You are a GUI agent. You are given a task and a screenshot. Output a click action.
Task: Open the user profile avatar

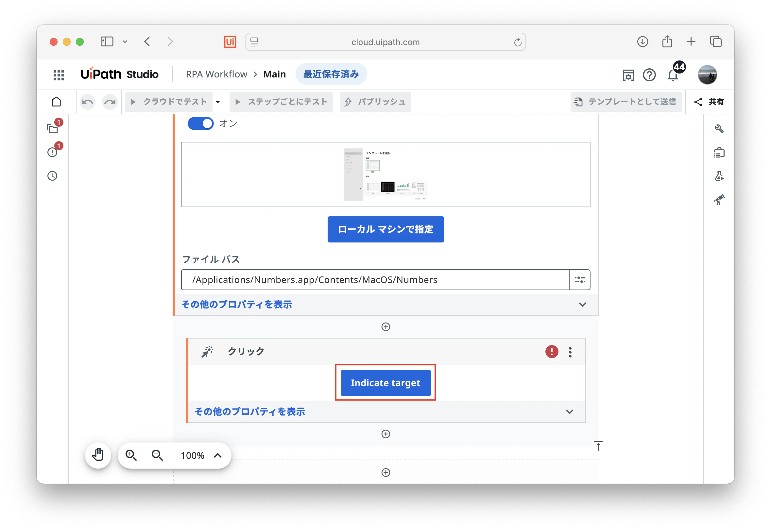pyautogui.click(x=707, y=75)
